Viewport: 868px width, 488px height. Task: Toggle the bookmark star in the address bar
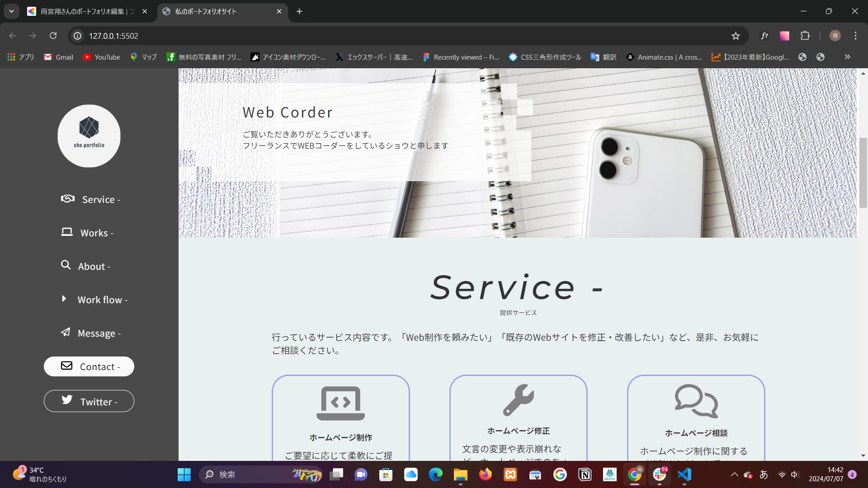click(x=736, y=36)
